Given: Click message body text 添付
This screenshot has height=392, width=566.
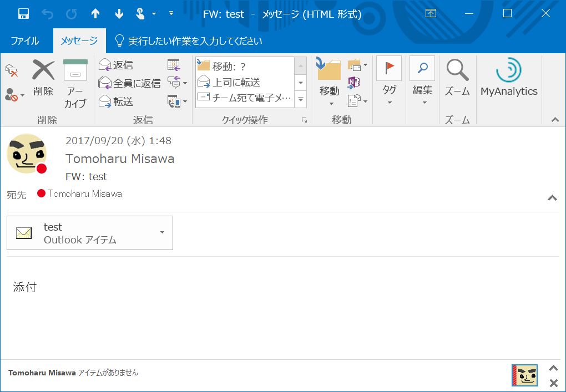Looking at the screenshot, I should pyautogui.click(x=25, y=287).
